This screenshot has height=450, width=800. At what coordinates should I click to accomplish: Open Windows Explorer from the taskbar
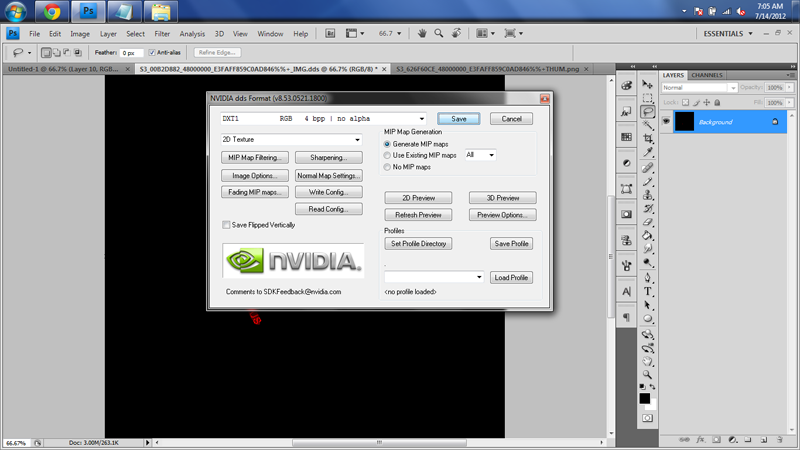coord(161,11)
